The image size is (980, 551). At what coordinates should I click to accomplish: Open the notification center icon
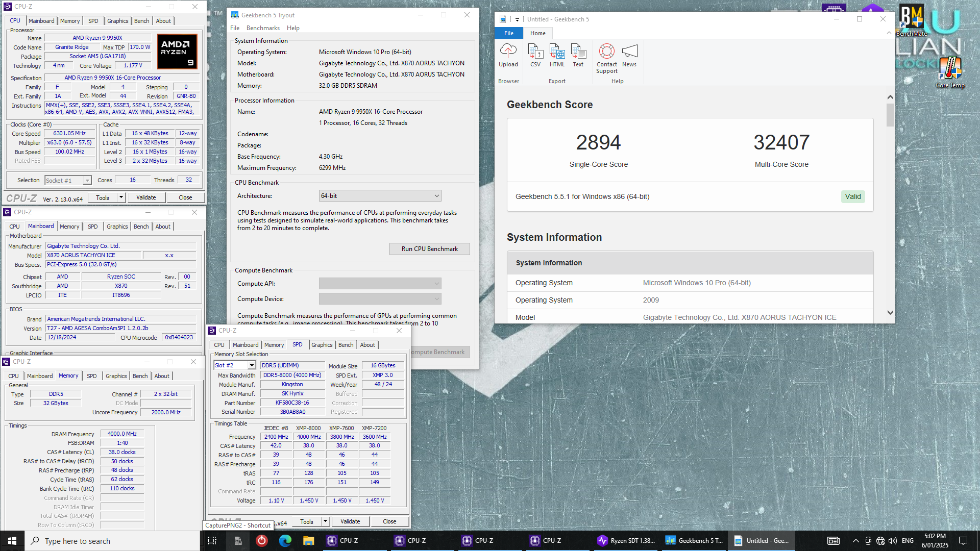click(963, 541)
